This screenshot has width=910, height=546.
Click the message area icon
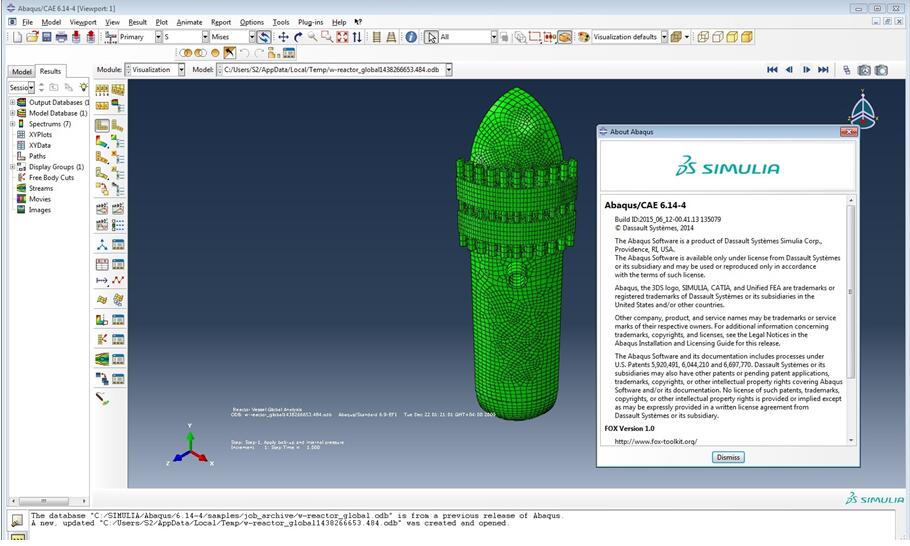(17, 520)
